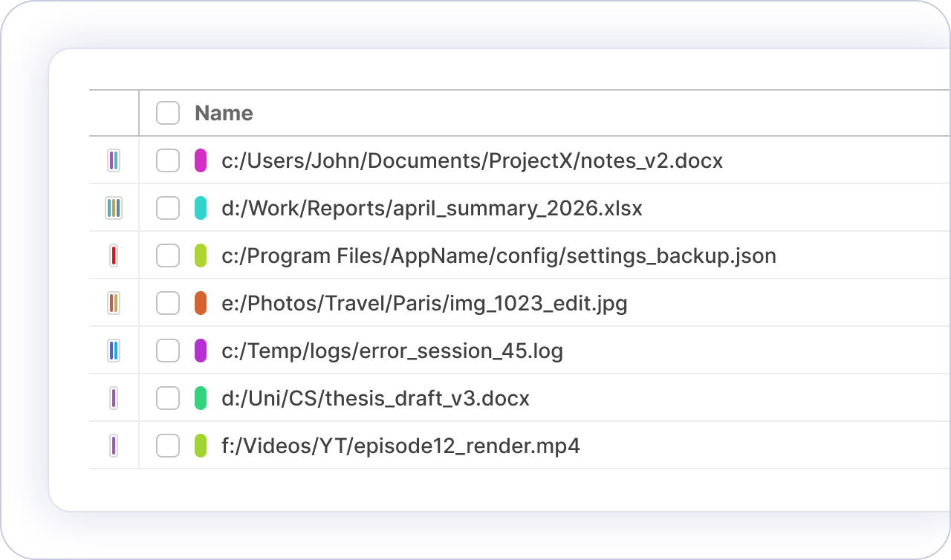Check the box for notes_v2.docx
Viewport: 951px width, 560px height.
(168, 160)
